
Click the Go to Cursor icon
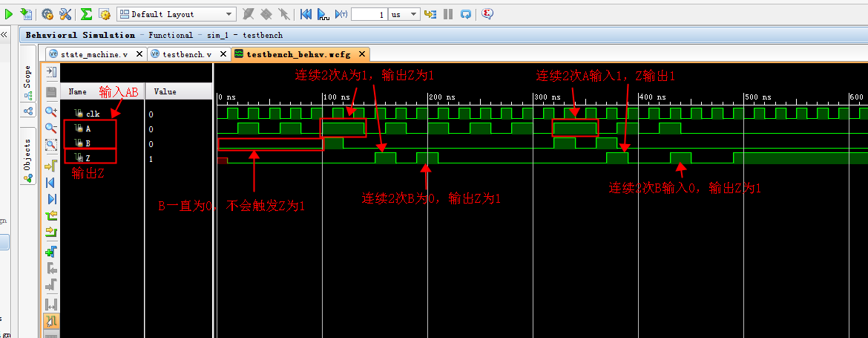click(51, 165)
